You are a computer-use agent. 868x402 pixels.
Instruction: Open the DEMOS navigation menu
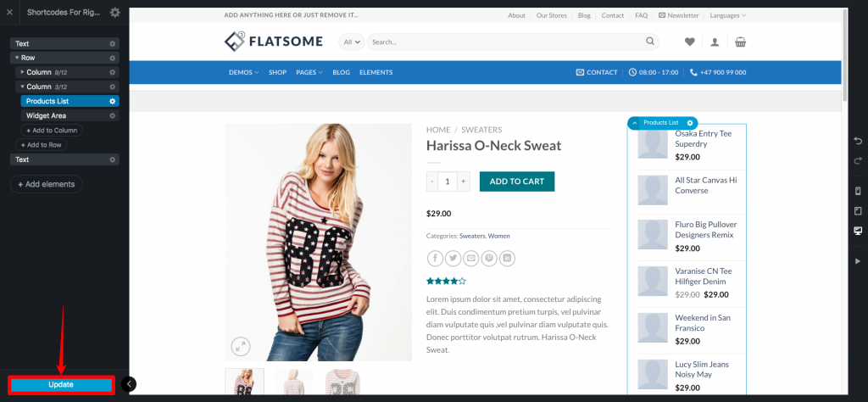[x=243, y=73]
